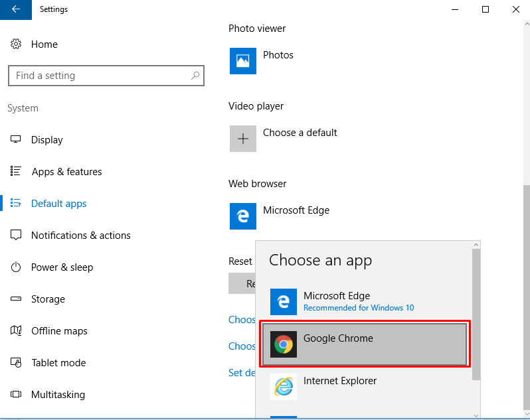Click the search magnifier icon in Find a setting
Screen dimensions: 530x420
pyautogui.click(x=195, y=76)
